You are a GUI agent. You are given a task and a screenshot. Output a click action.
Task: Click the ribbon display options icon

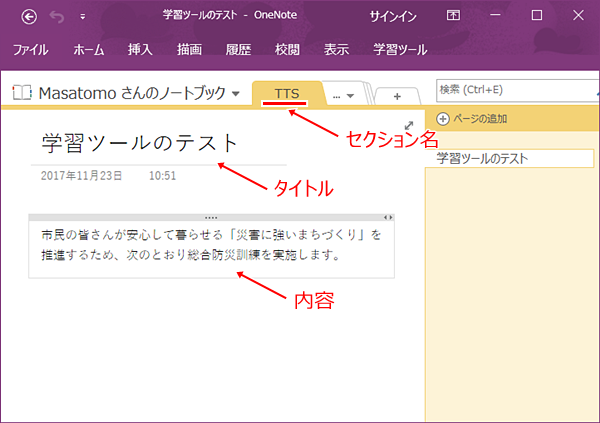453,15
